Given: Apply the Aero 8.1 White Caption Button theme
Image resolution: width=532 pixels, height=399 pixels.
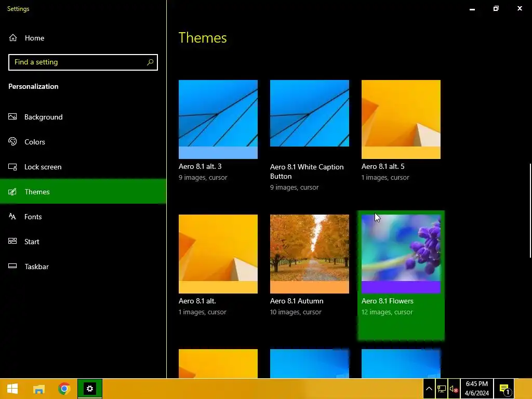Looking at the screenshot, I should (x=310, y=113).
